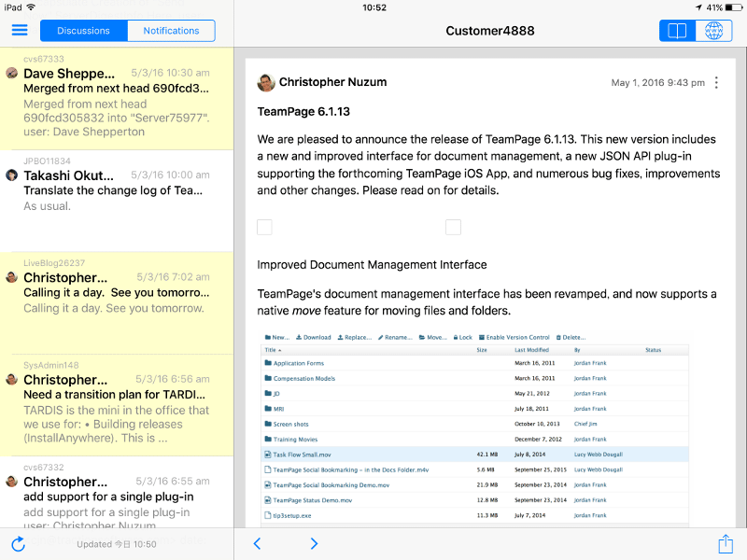The width and height of the screenshot is (747, 560).
Task: Tap the avatar on the cvs67332 entry
Action: (12, 482)
